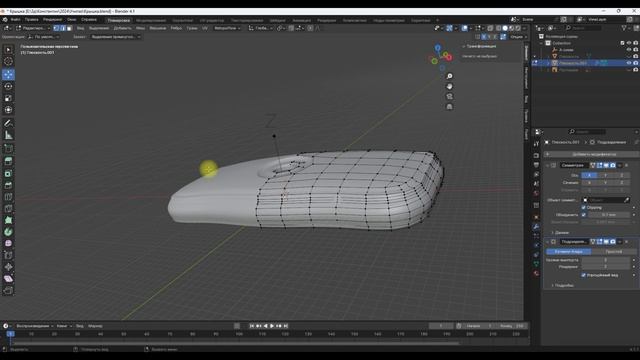Open the Меш menu
Screen dimensions: 640x360
140,28
